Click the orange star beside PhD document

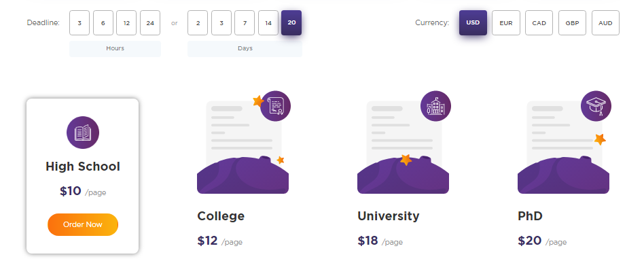(x=600, y=139)
